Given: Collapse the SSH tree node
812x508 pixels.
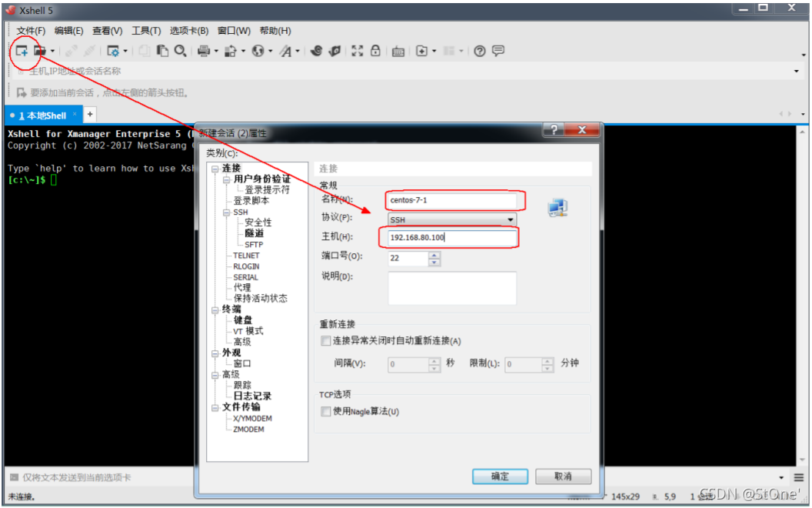Looking at the screenshot, I should point(226,212).
